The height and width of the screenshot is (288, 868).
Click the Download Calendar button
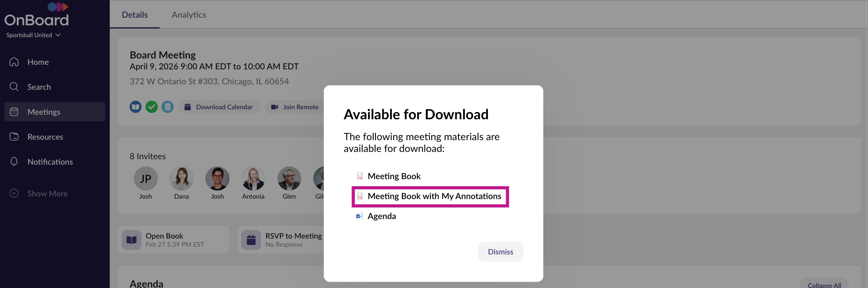coord(219,107)
